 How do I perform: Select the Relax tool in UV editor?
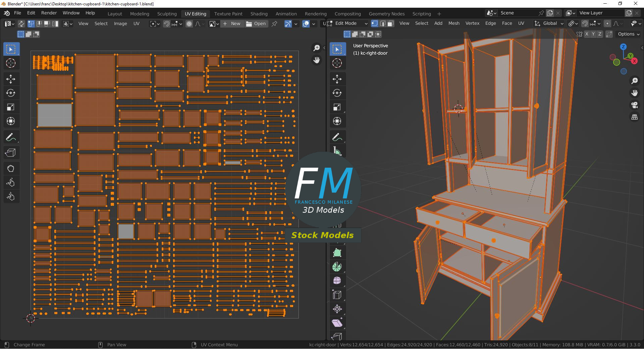point(11,182)
